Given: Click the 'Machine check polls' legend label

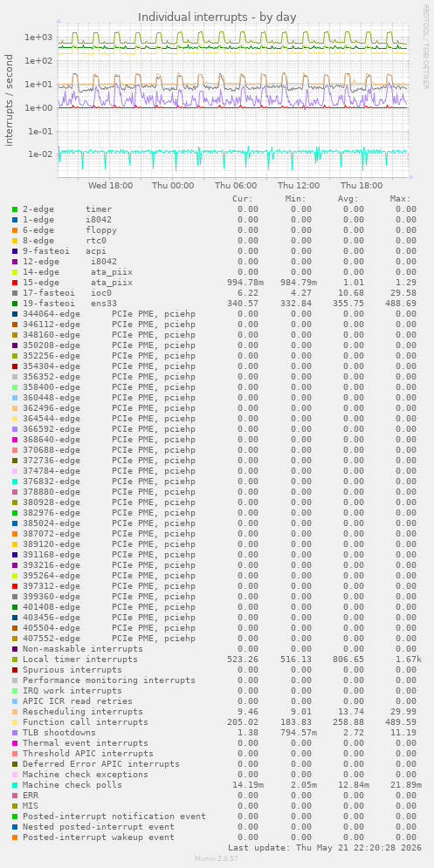Looking at the screenshot, I should 72,785.
